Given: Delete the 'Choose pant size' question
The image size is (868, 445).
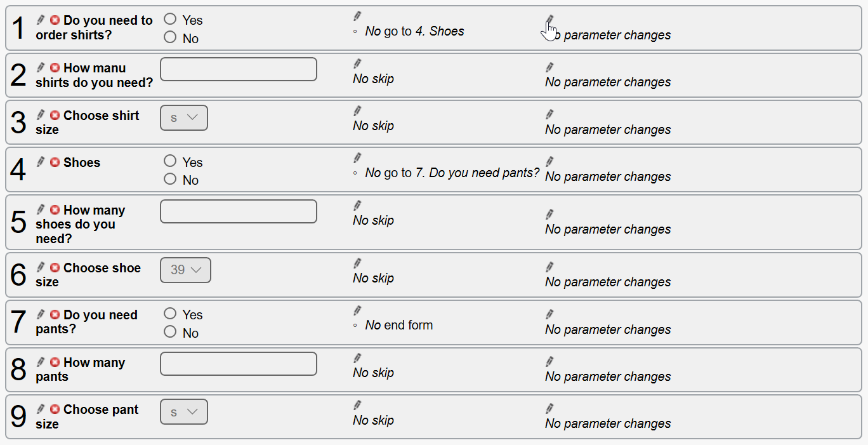Looking at the screenshot, I should coord(55,409).
